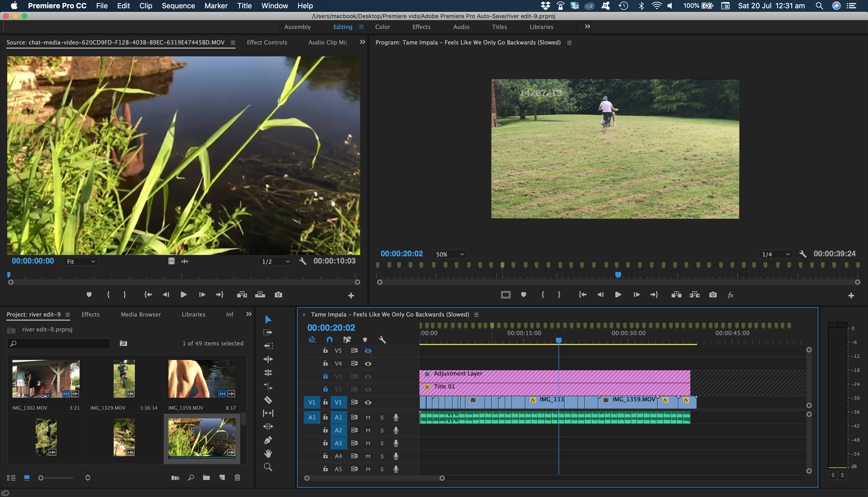Toggle lock on track A4
Screen dimensions: 868x497
[x=325, y=456]
